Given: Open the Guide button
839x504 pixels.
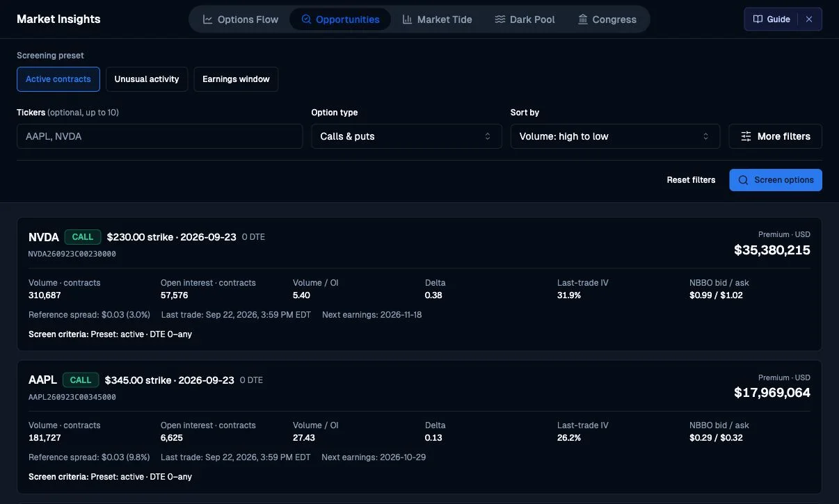Looking at the screenshot, I should (x=771, y=19).
